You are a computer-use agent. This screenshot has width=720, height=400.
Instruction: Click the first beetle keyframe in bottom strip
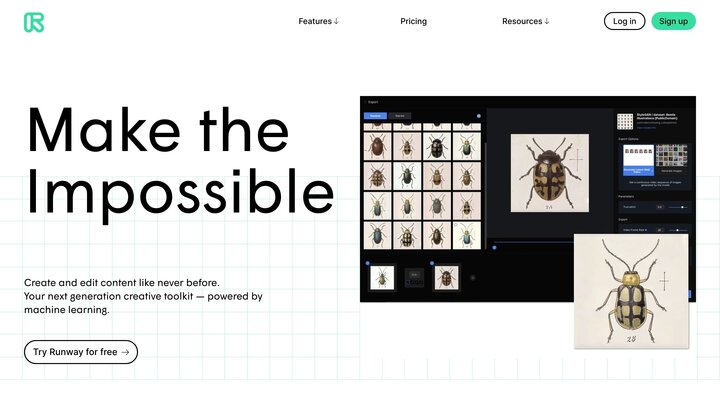coord(382,278)
